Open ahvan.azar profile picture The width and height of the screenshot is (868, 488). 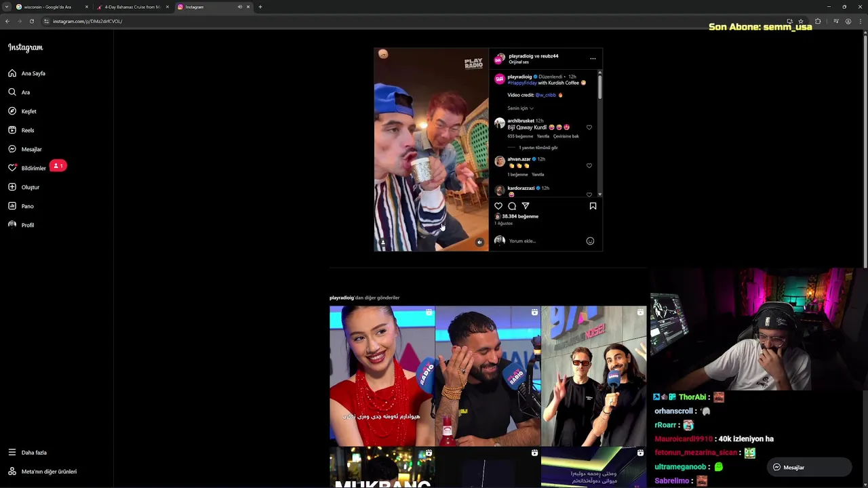(500, 161)
